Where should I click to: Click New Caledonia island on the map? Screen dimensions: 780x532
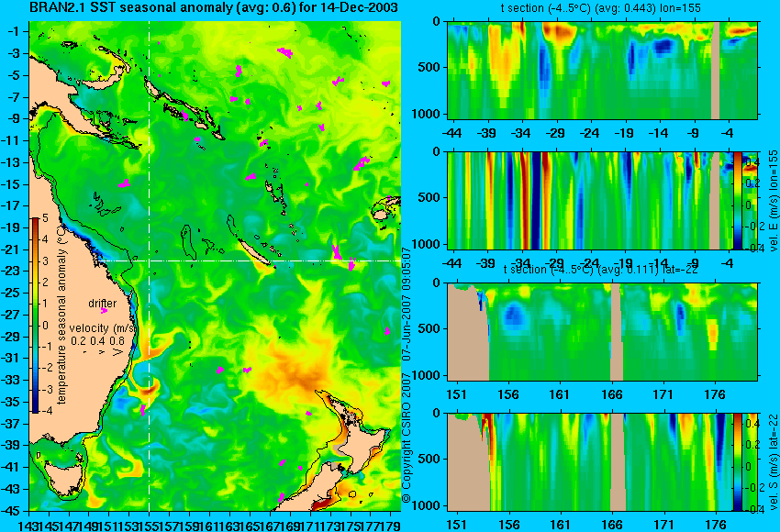254,252
